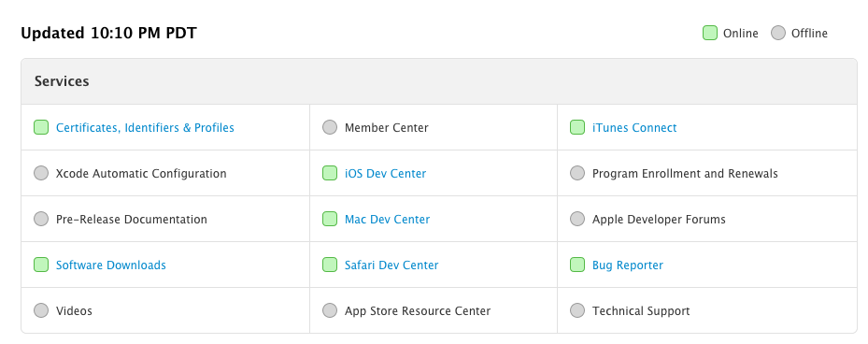Viewport: 868px width, 344px height.
Task: Launch the Bug Reporter link
Action: tap(628, 265)
